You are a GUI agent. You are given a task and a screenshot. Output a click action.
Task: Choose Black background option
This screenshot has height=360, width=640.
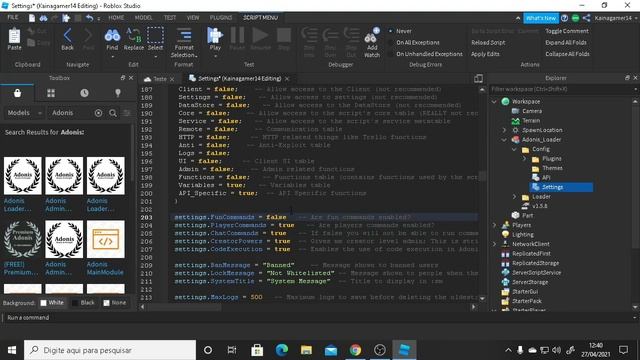point(83,303)
